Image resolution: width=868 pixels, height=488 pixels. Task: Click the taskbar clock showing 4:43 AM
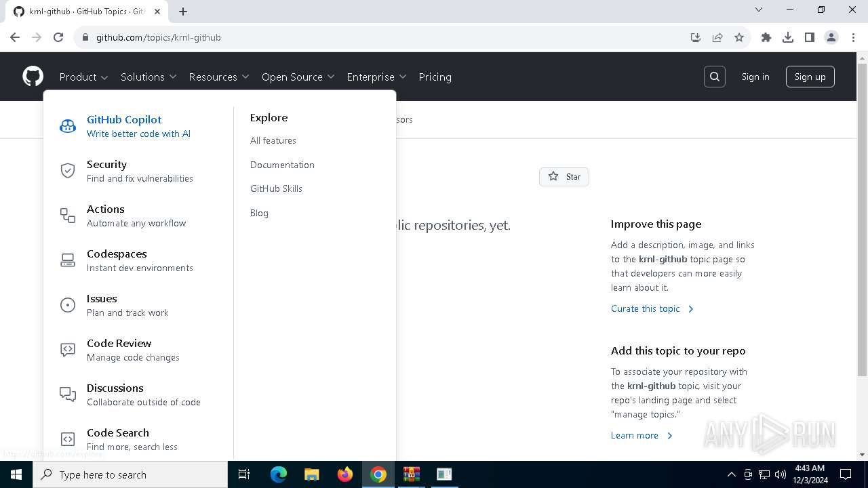810,474
